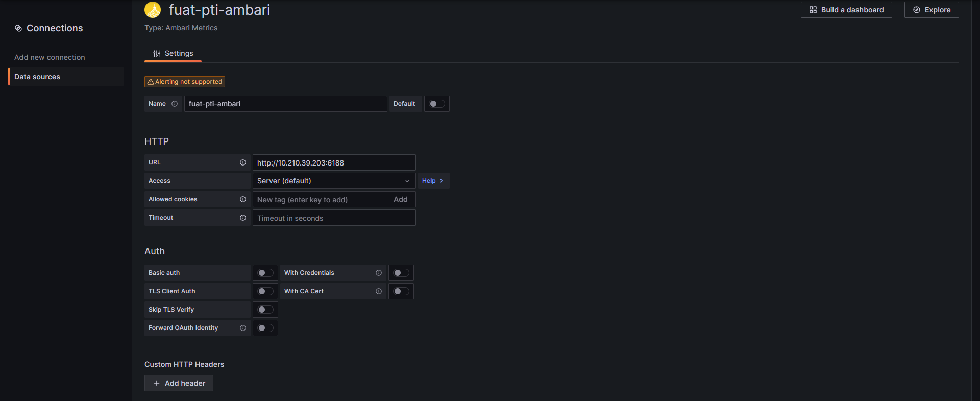
Task: Click the Connections icon in the sidebar
Action: pos(18,28)
